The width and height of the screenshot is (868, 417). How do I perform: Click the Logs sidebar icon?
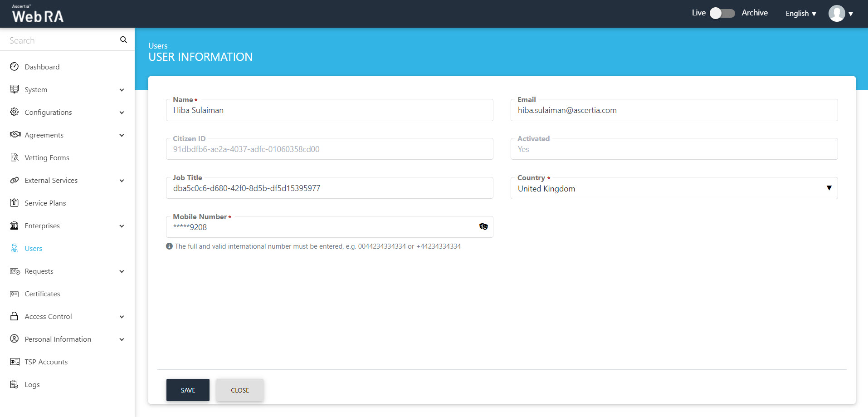tap(15, 384)
